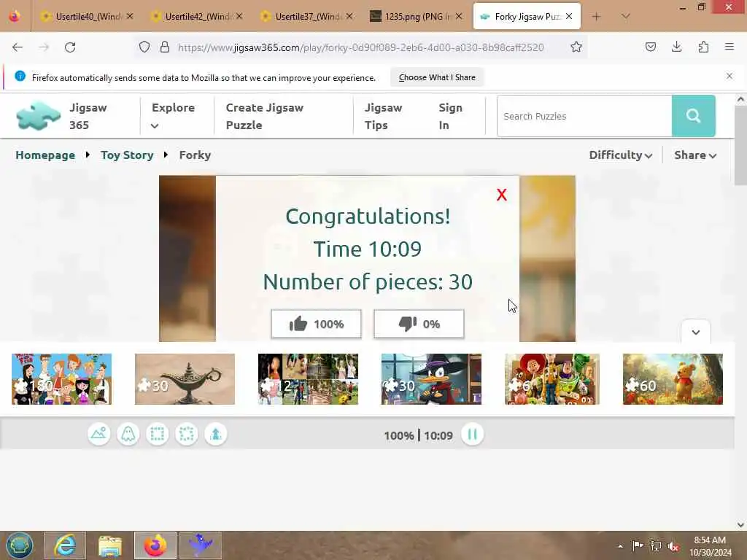
Task: Expand the Difficulty dropdown
Action: pos(620,155)
